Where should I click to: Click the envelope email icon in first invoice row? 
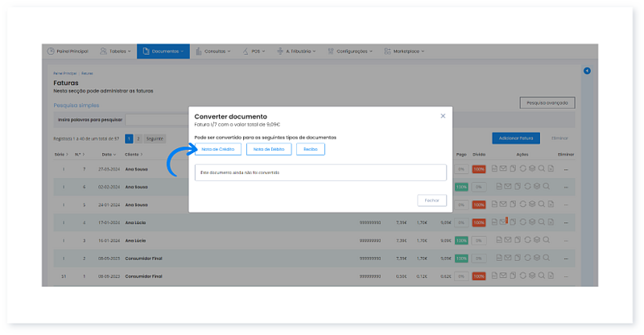tap(505, 168)
